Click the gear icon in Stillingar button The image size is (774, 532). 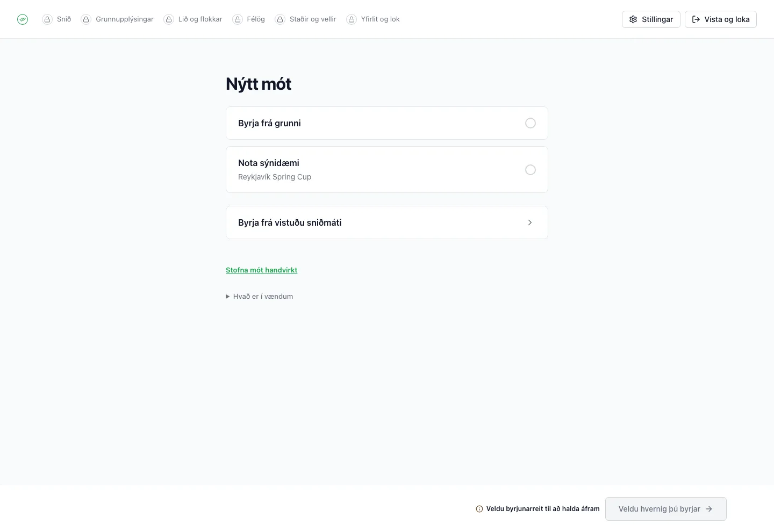633,19
